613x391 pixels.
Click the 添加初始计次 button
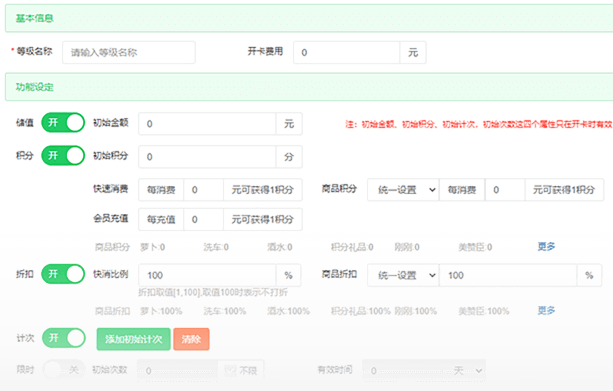tap(133, 339)
